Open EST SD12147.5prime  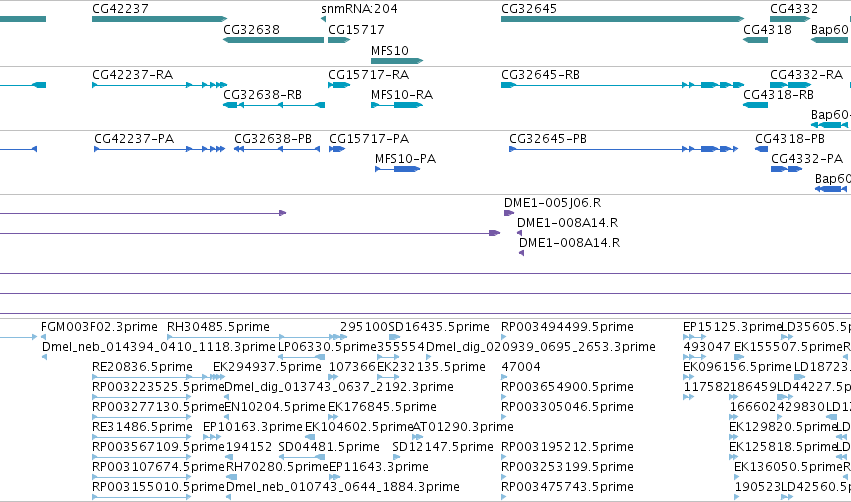[443, 447]
